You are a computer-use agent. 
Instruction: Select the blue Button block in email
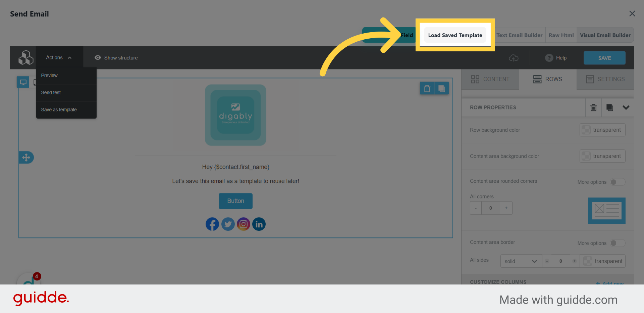236,201
